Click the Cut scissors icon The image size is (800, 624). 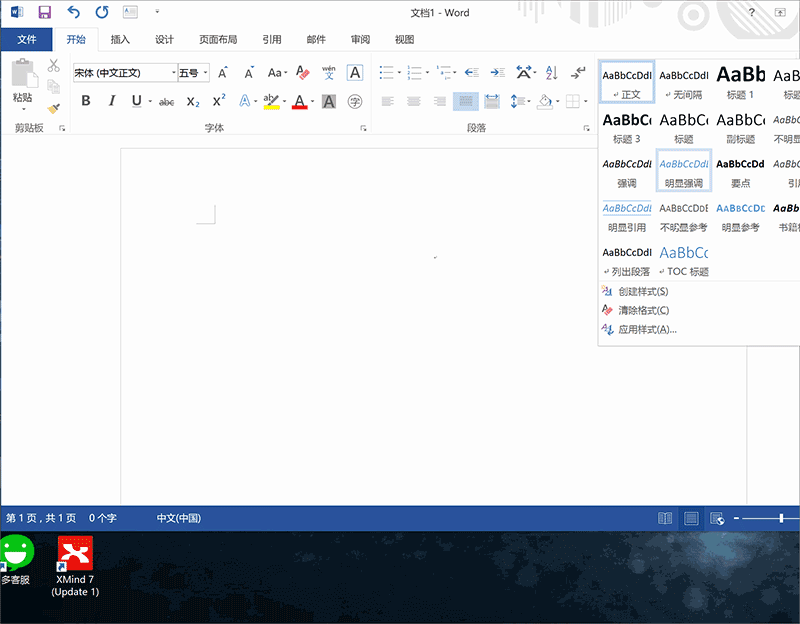(x=54, y=65)
